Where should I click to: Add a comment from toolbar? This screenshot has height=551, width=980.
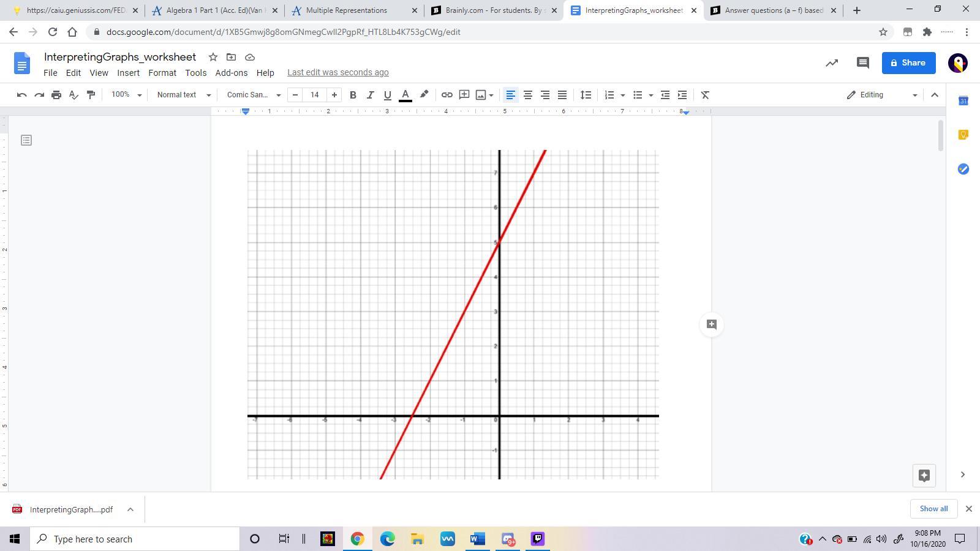coord(464,95)
